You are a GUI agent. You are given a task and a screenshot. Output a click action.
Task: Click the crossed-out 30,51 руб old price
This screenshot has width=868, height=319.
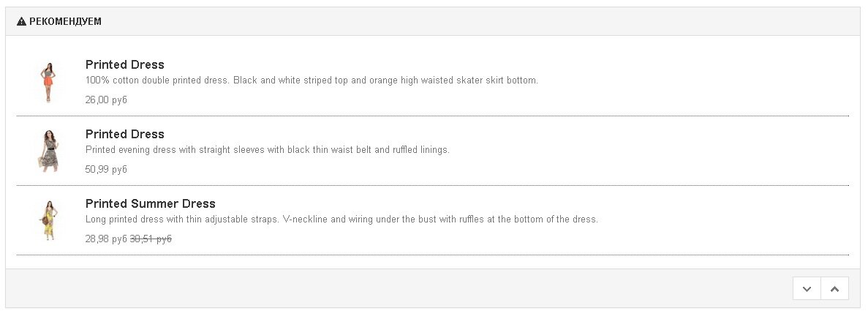point(151,239)
